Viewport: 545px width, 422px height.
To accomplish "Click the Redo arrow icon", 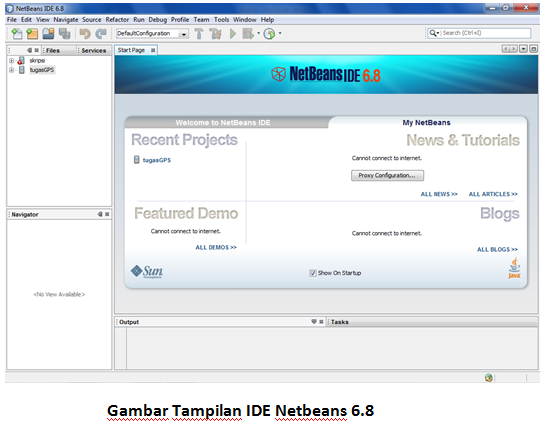I will 101,34.
